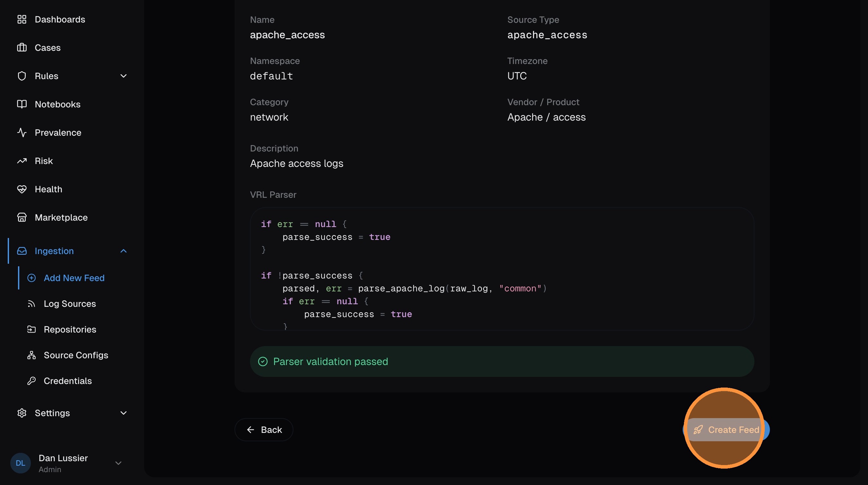
Task: Click the Back button
Action: click(x=264, y=429)
